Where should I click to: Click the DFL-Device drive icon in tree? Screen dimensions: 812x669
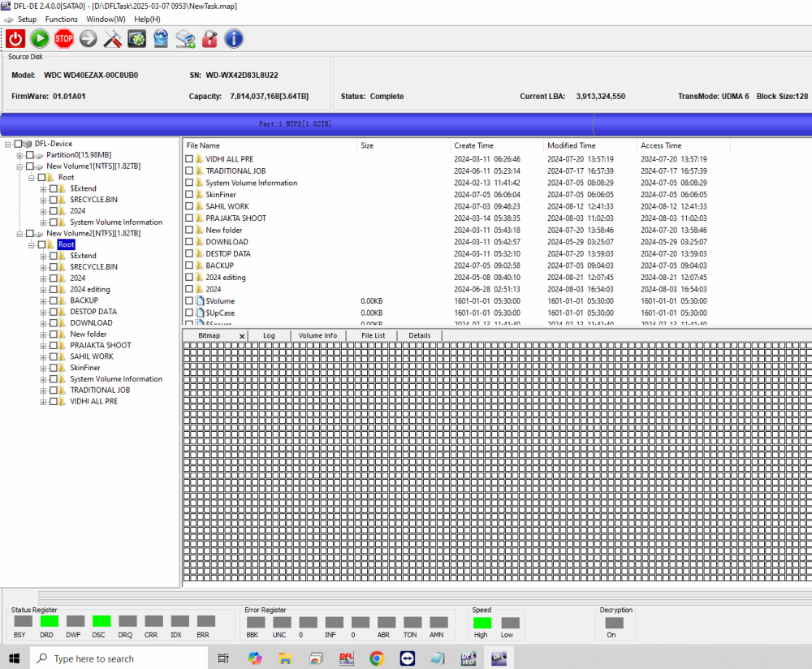tap(28, 144)
